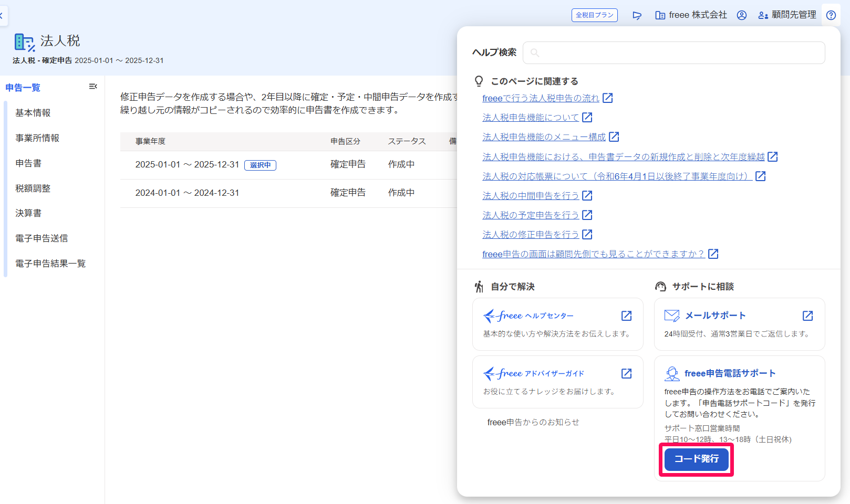Select the 2025-01-01 ～ 2025-12-31 row
The image size is (850, 504).
289,165
